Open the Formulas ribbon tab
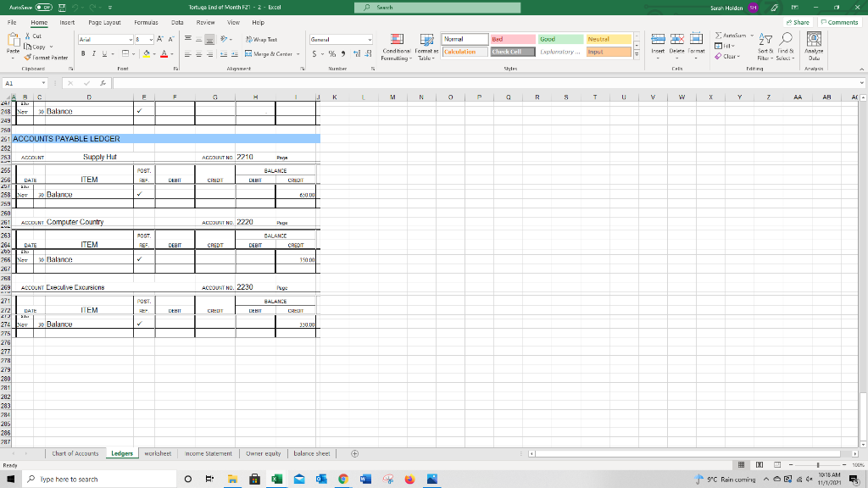This screenshot has height=488, width=868. (x=146, y=23)
